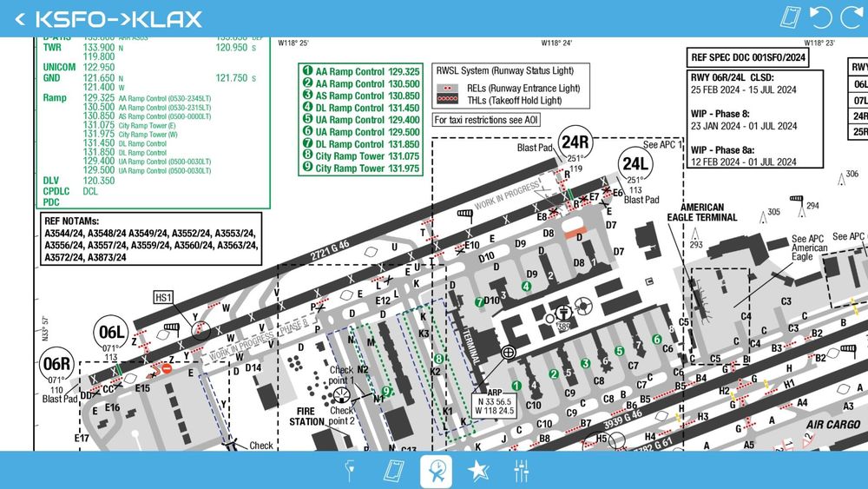Rotate chart counterclockwise

click(x=820, y=17)
